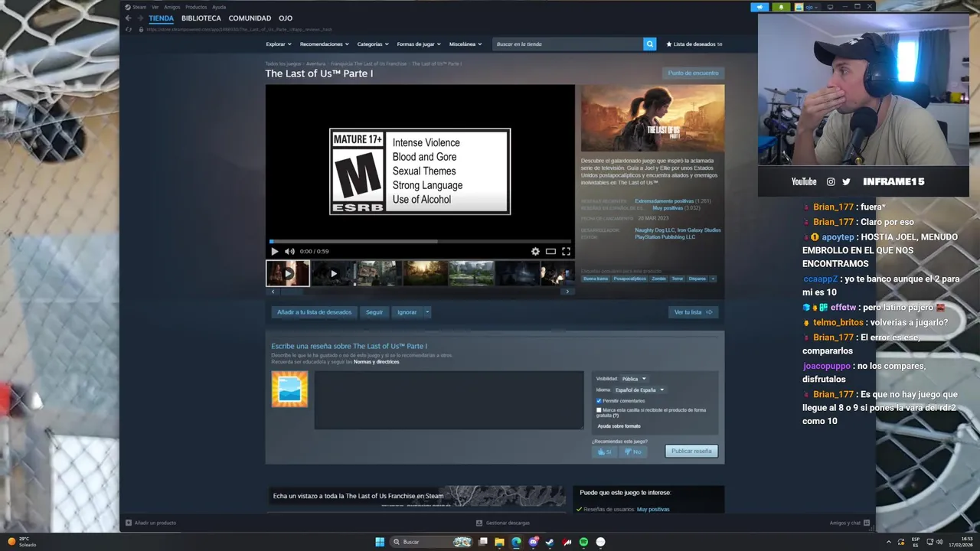Image resolution: width=980 pixels, height=551 pixels.
Task: Open Task View on taskbar
Action: point(482,542)
